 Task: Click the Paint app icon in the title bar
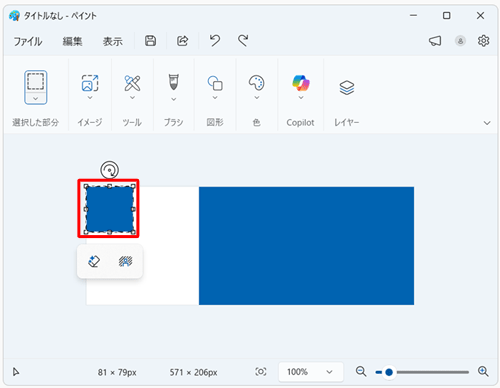point(14,16)
